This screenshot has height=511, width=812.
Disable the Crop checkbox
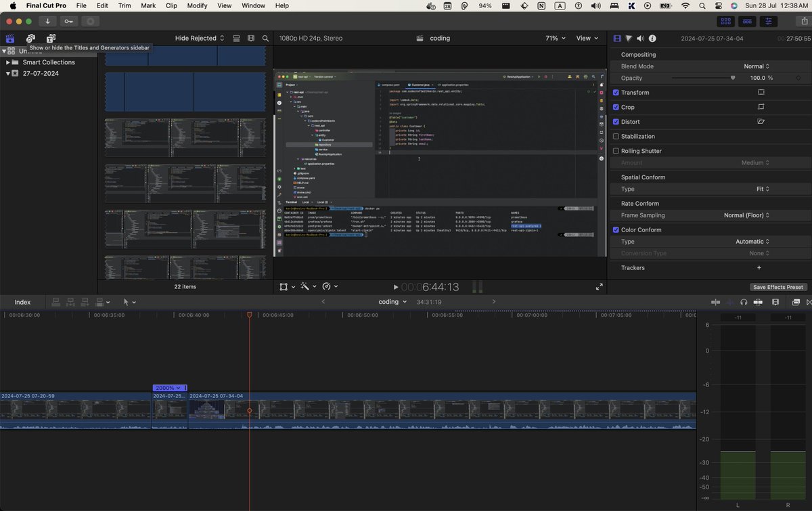pyautogui.click(x=616, y=107)
